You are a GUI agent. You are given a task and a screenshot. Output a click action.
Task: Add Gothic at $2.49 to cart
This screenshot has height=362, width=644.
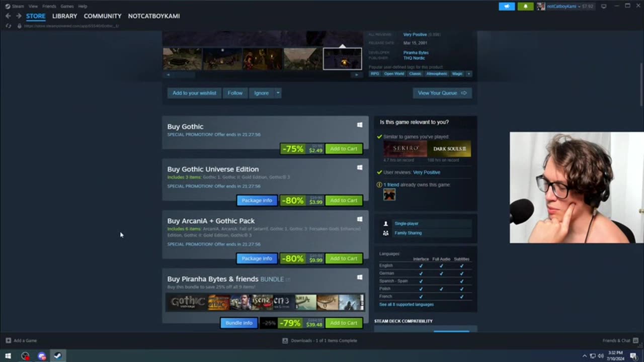click(344, 149)
